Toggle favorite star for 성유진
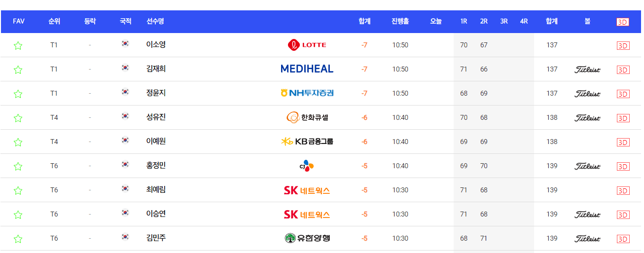 tap(18, 118)
